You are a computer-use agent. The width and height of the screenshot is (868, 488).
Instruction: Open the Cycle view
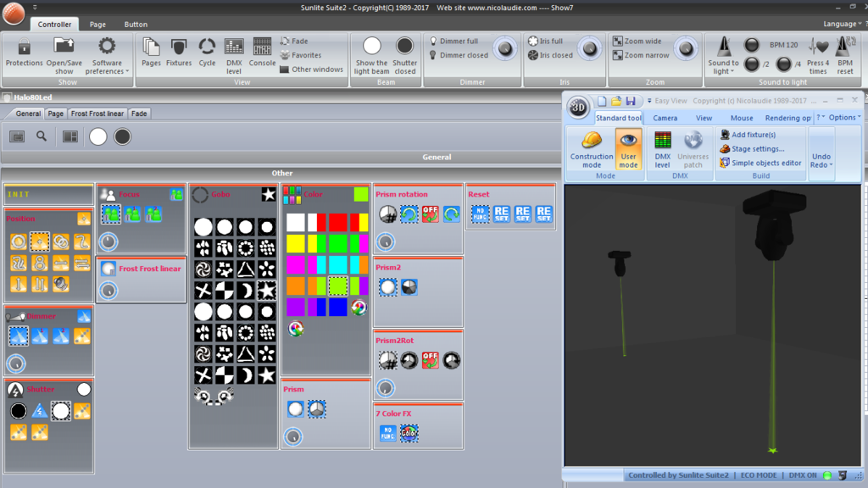click(x=207, y=52)
